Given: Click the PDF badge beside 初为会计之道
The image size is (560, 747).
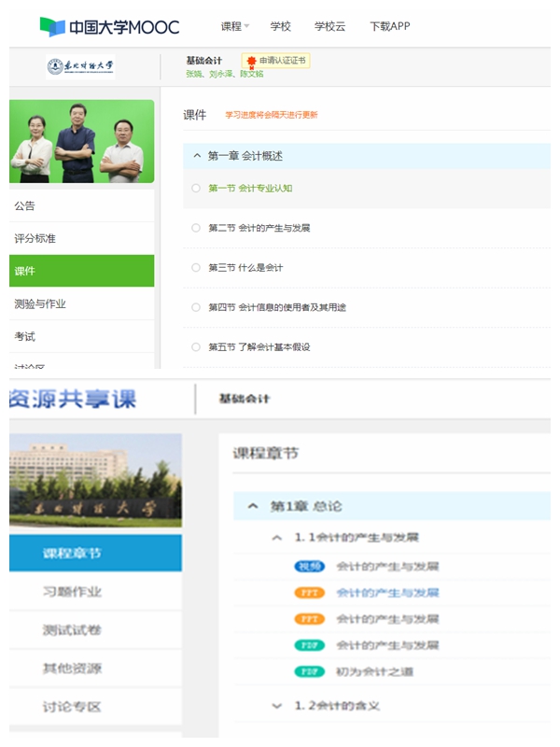Looking at the screenshot, I should point(309,671).
